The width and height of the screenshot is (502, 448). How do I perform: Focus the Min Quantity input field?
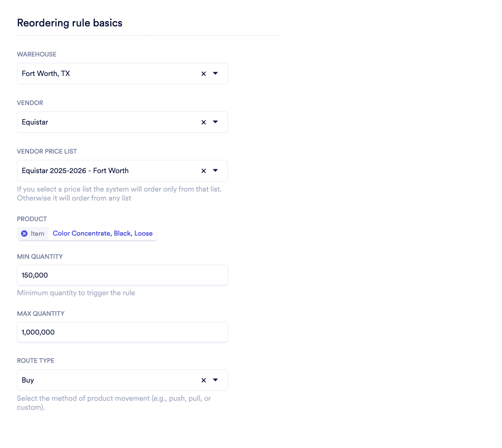[122, 275]
